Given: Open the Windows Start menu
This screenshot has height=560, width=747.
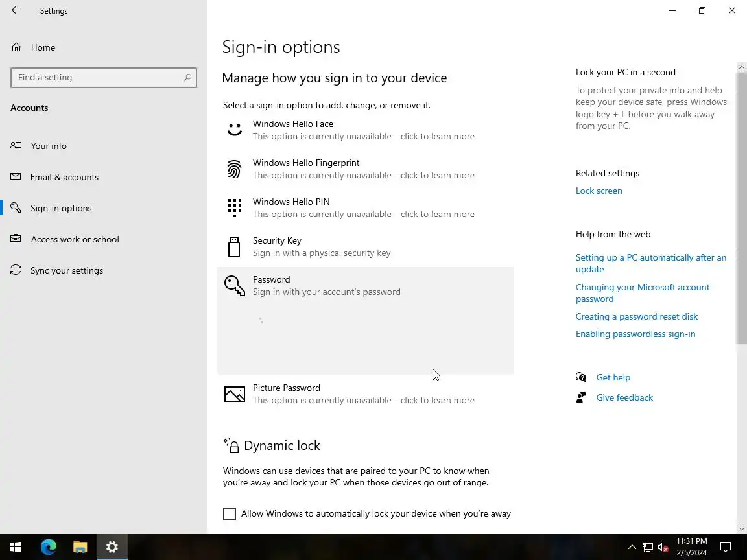Looking at the screenshot, I should [x=16, y=546].
